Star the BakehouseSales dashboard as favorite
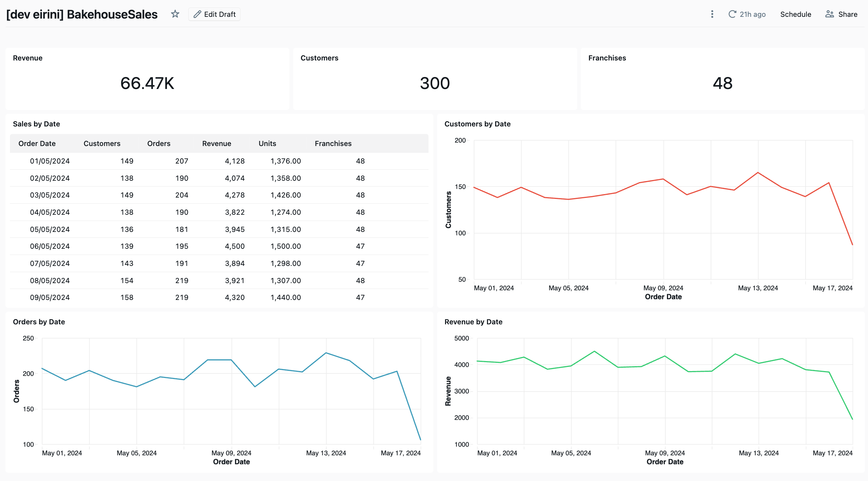Screen dimensions: 868x481 coord(175,14)
